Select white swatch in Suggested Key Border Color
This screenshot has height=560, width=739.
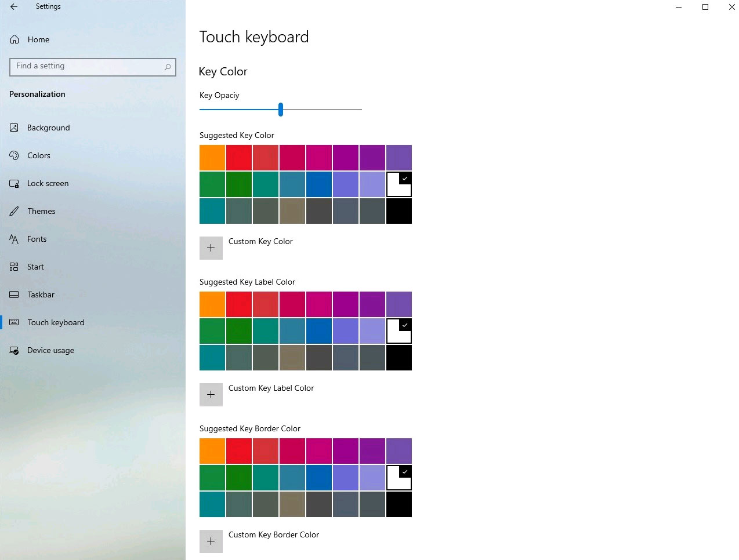click(399, 478)
